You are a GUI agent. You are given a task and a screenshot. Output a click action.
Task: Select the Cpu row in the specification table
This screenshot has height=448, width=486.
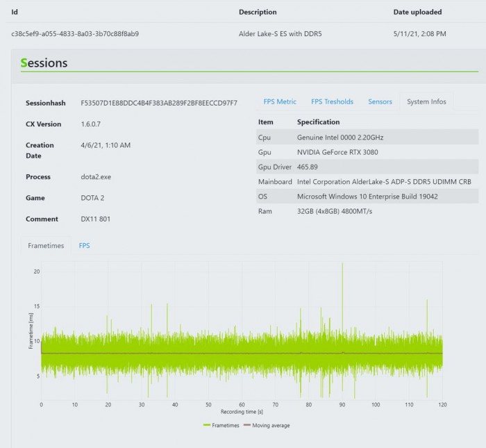tap(367, 138)
